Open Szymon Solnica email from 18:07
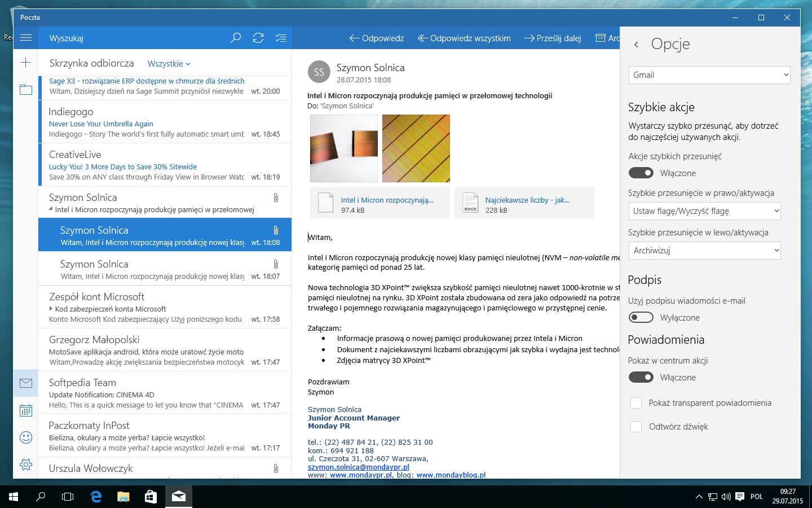The width and height of the screenshot is (812, 508). [165, 269]
